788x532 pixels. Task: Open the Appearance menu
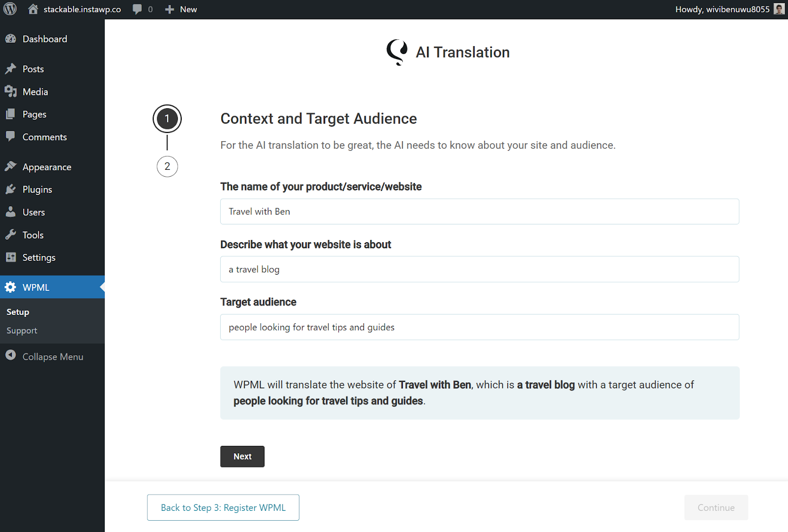tap(52, 167)
